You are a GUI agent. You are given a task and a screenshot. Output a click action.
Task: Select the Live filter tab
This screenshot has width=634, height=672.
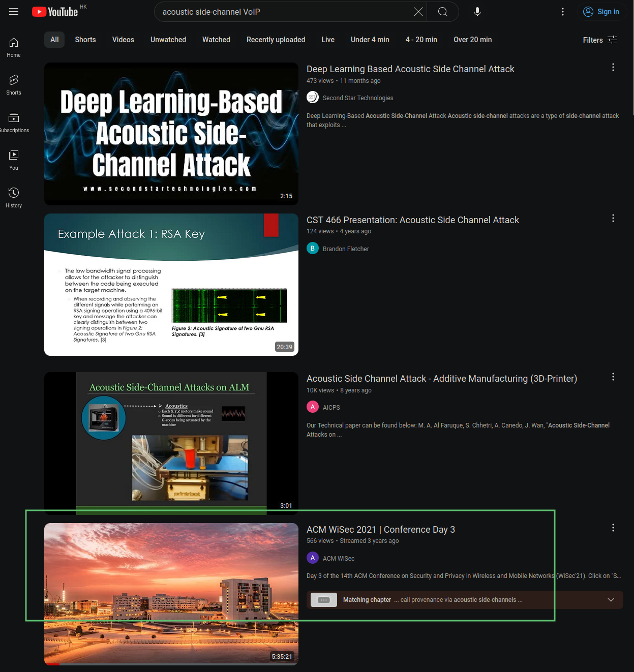click(327, 40)
